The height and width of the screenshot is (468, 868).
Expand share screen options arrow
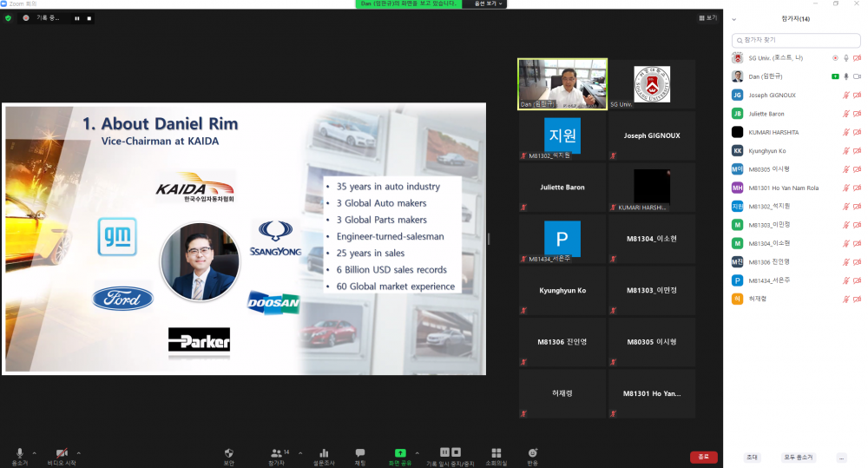(418, 453)
